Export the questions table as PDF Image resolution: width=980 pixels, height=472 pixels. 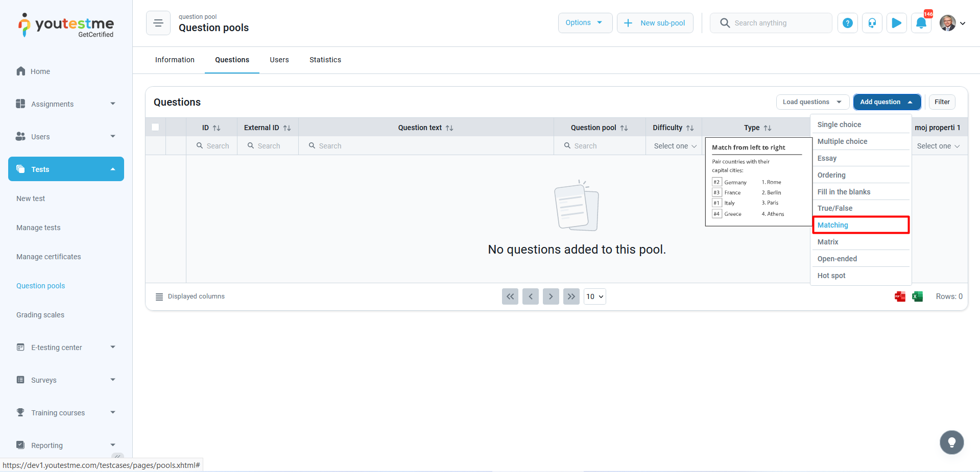900,296
